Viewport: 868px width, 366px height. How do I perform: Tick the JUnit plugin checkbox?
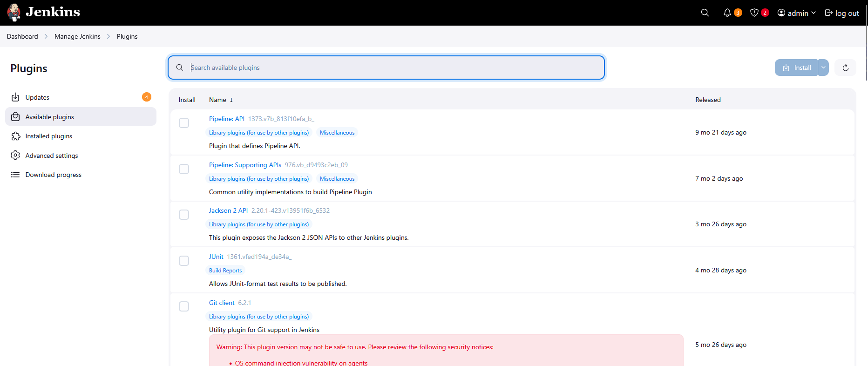point(184,261)
